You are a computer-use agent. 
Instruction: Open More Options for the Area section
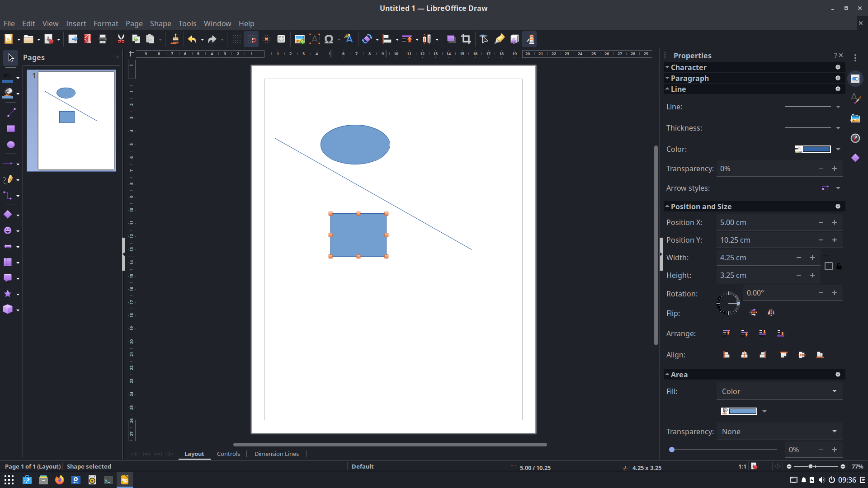pos(838,375)
